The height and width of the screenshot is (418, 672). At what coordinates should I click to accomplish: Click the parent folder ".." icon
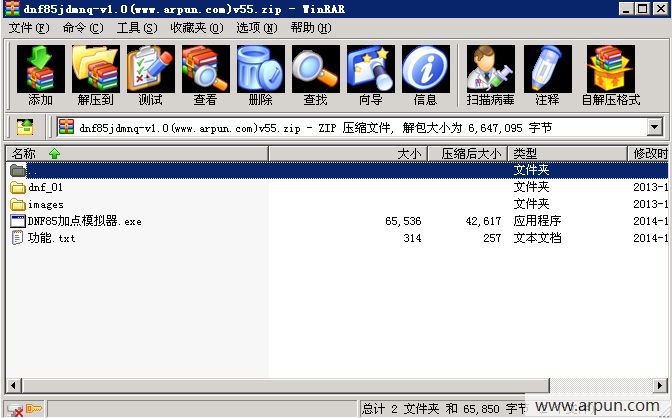(18, 170)
